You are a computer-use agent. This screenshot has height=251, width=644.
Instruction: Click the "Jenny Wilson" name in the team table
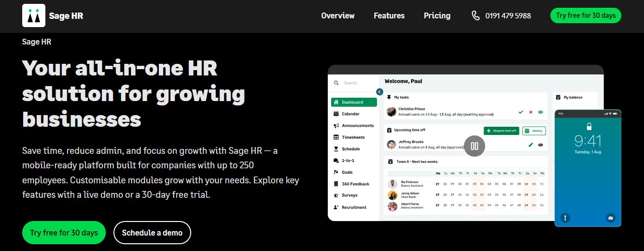pos(410,193)
